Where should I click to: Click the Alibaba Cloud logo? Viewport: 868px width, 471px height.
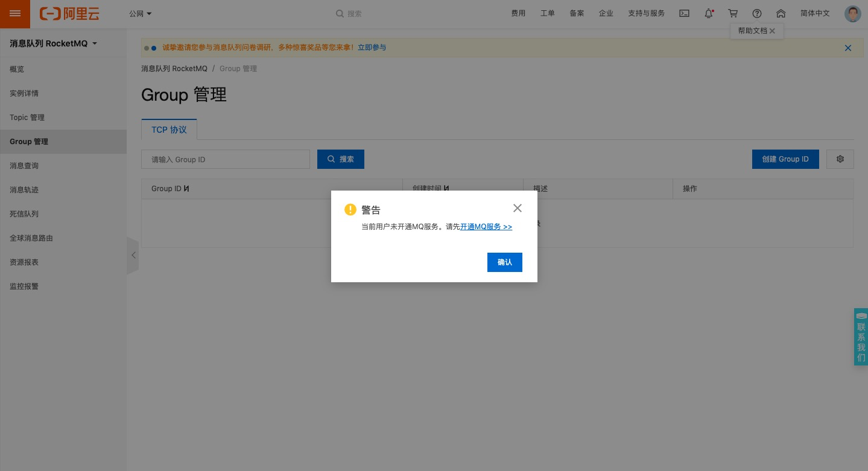coord(69,13)
